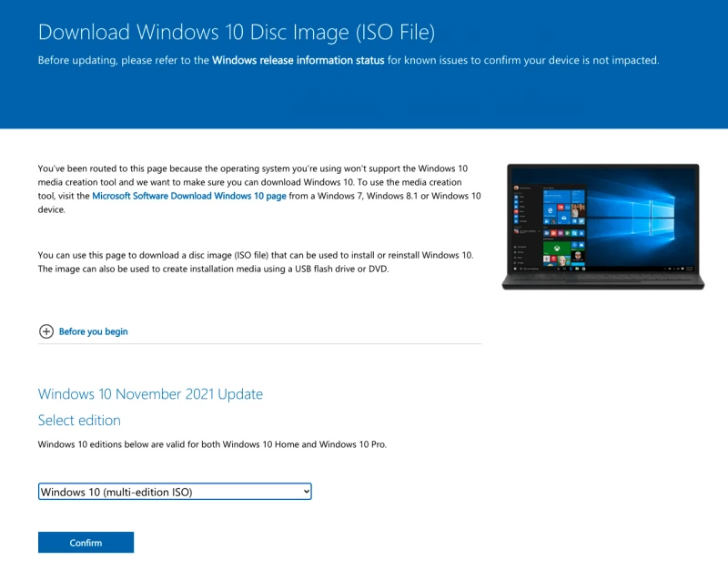
Task: Click the paragraph about USB flash drive or DVD
Action: [x=255, y=261]
